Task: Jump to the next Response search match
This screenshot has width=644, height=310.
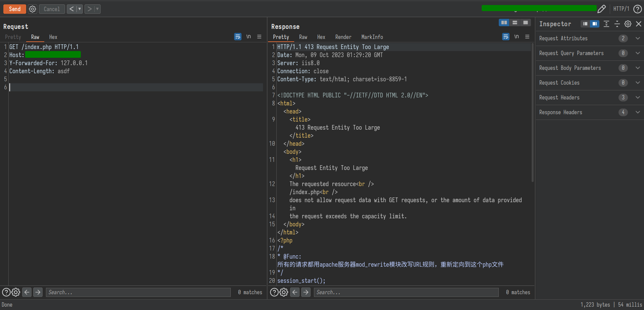Action: coord(306,292)
